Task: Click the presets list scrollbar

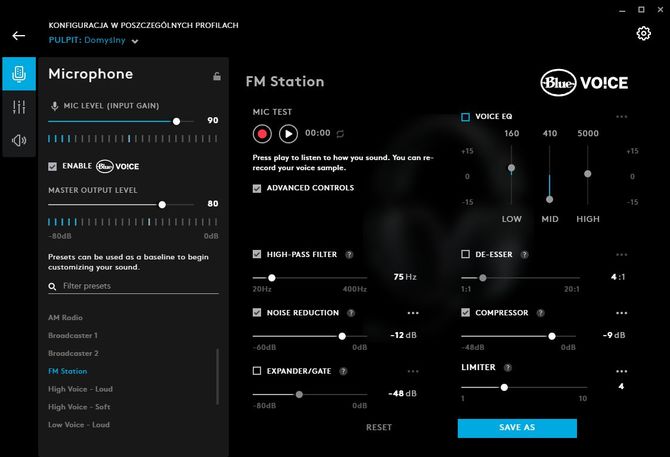Action: click(217, 377)
